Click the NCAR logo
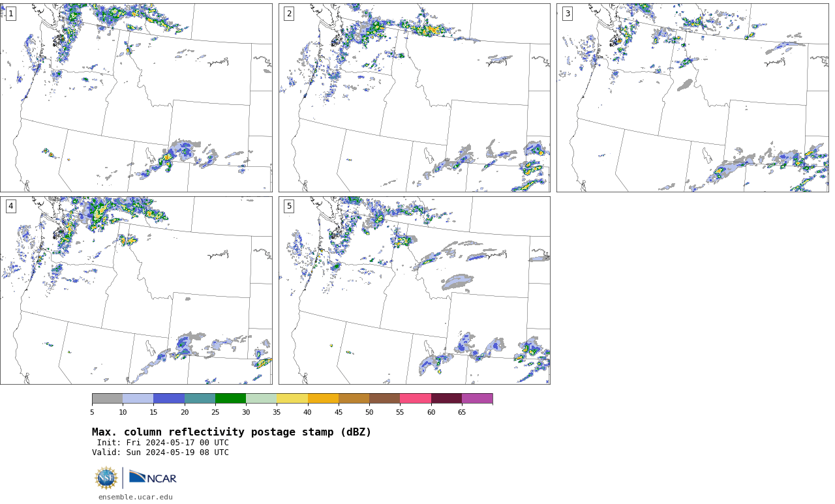The image size is (835, 504). tap(153, 478)
